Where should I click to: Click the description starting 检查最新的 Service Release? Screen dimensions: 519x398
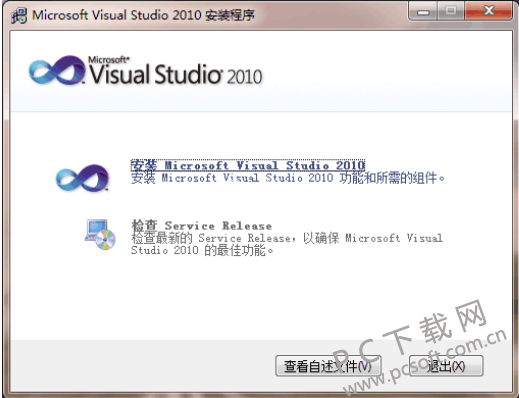[287, 244]
